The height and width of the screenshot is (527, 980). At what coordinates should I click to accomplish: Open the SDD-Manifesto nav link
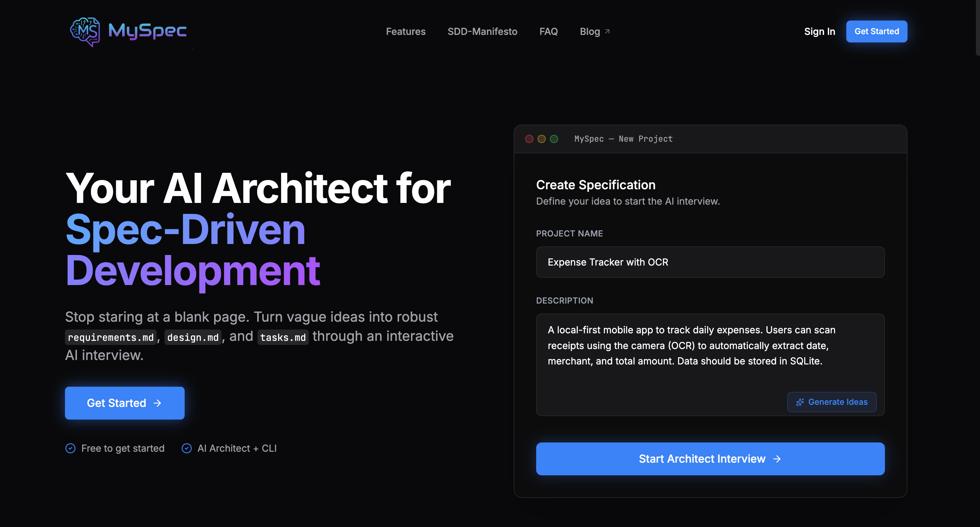pos(482,31)
